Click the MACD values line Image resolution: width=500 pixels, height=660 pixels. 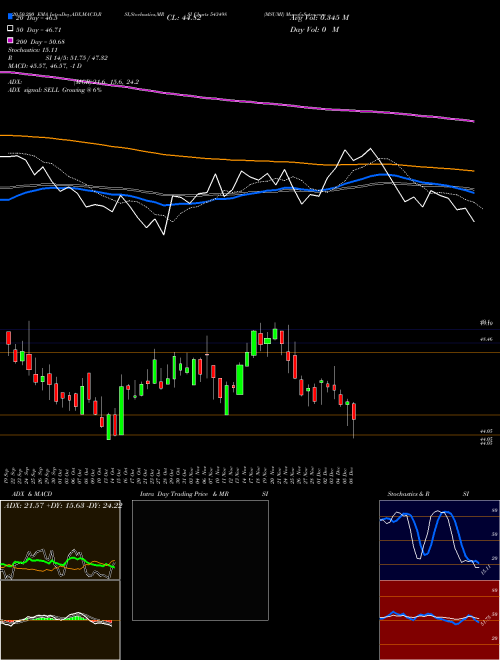click(x=45, y=66)
